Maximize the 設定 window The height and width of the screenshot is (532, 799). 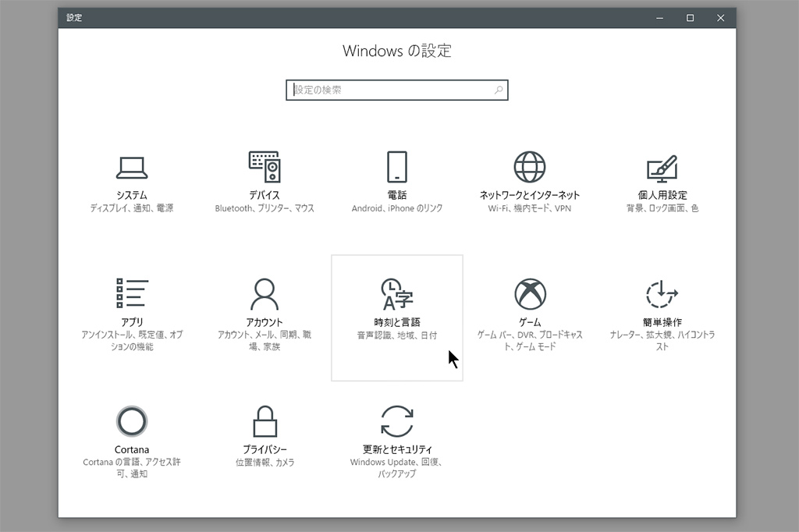pos(690,18)
